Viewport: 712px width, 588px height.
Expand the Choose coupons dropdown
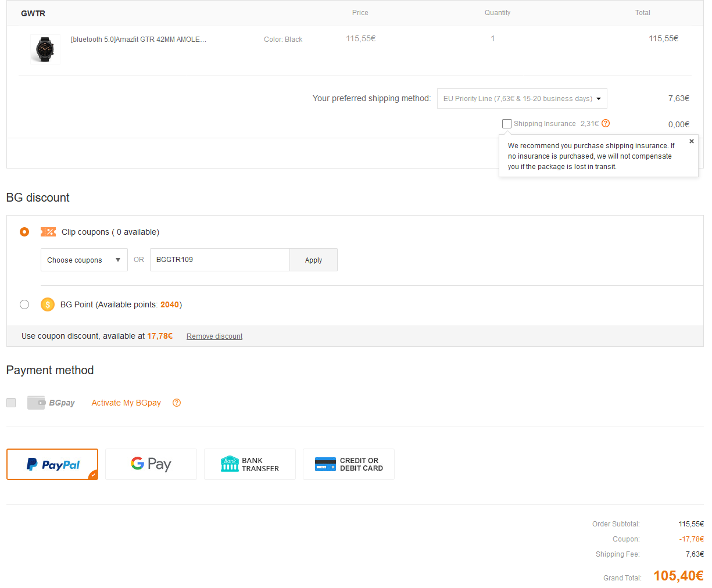pyautogui.click(x=84, y=260)
